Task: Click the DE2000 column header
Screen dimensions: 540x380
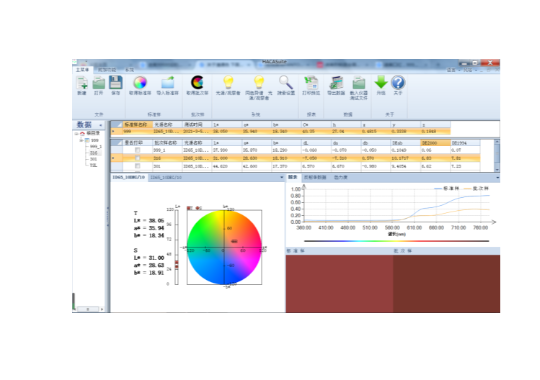Action: 435,143
